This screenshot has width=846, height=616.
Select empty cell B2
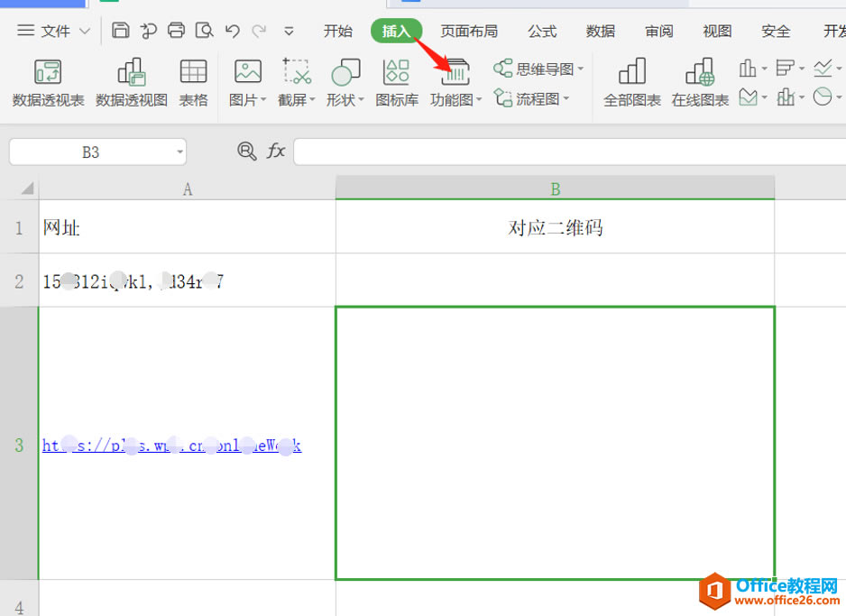(556, 280)
